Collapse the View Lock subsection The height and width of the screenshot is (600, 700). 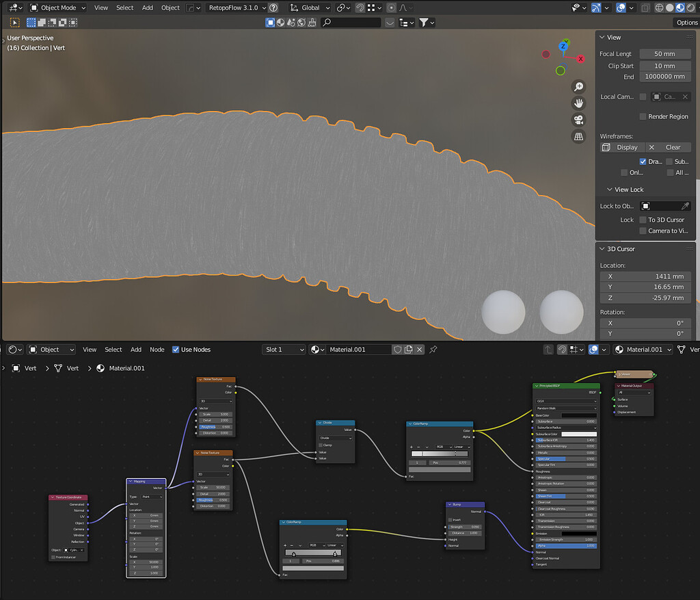tap(609, 190)
